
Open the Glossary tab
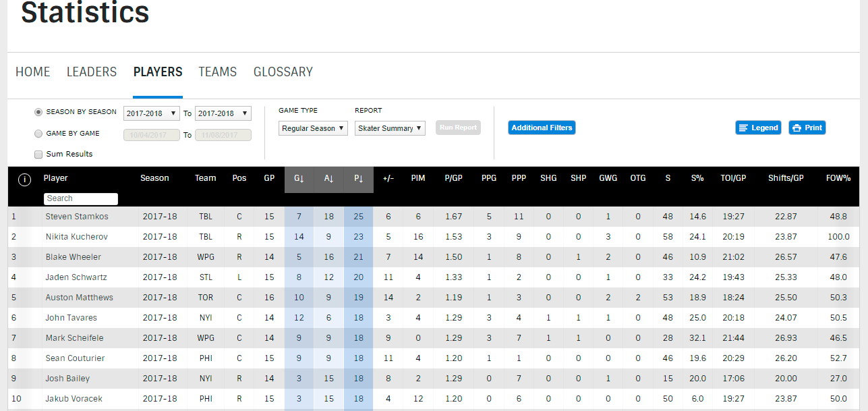[283, 72]
